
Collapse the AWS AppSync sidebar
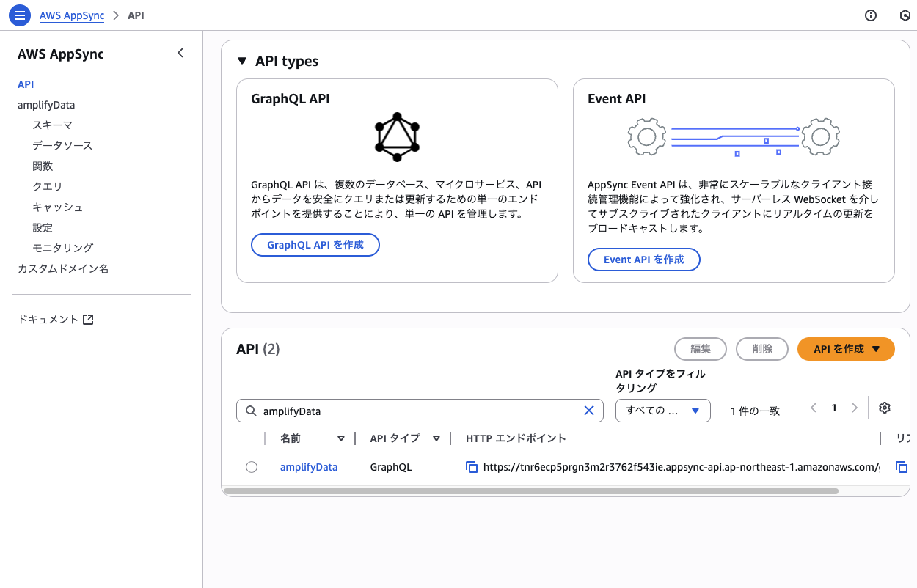(180, 54)
